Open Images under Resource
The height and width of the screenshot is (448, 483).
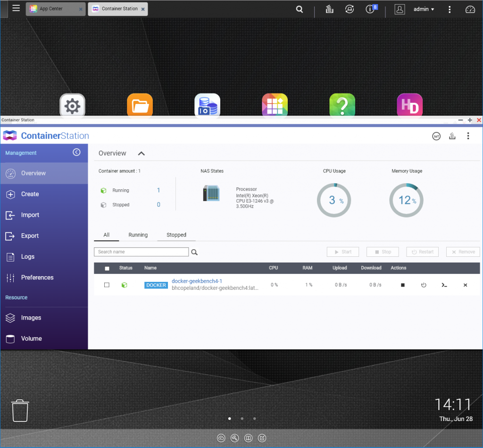pos(44,318)
